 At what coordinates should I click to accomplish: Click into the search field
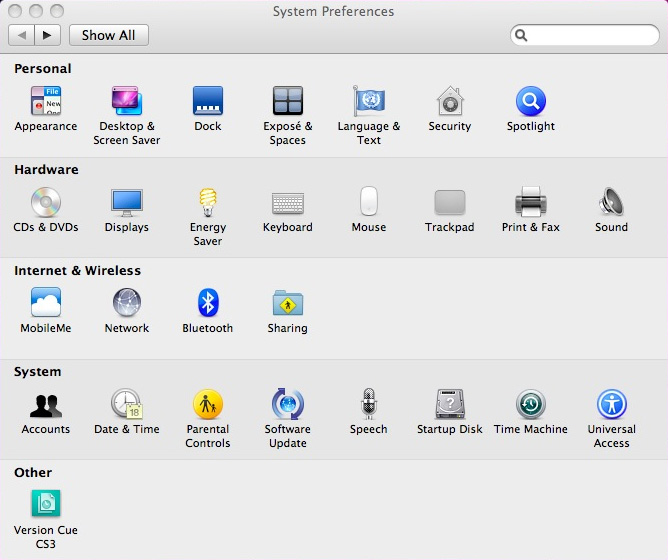click(590, 35)
